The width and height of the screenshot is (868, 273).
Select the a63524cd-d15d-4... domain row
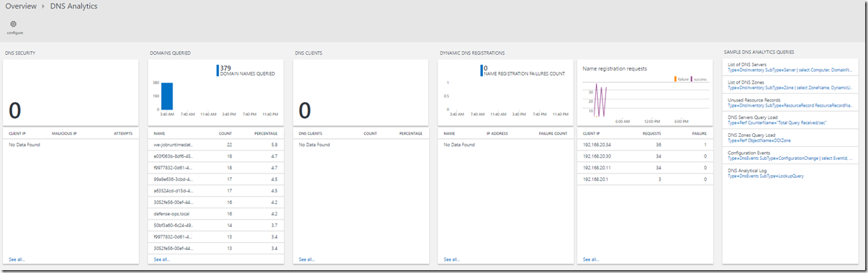[215, 191]
